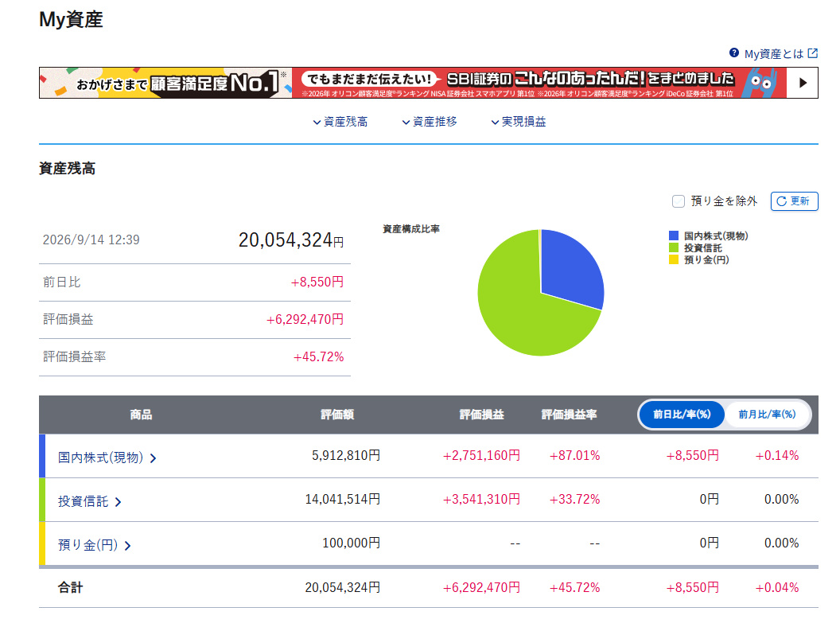Enable the 預り金を除外 checkbox
Image resolution: width=840 pixels, height=627 pixels.
pyautogui.click(x=679, y=201)
